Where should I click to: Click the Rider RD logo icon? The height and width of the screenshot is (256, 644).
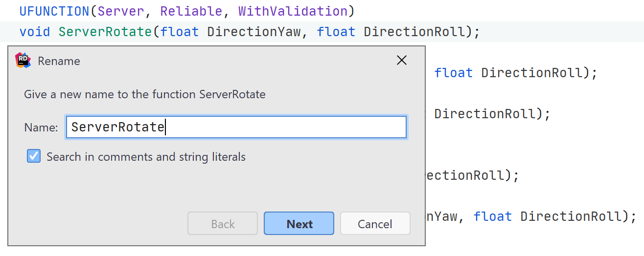point(23,60)
